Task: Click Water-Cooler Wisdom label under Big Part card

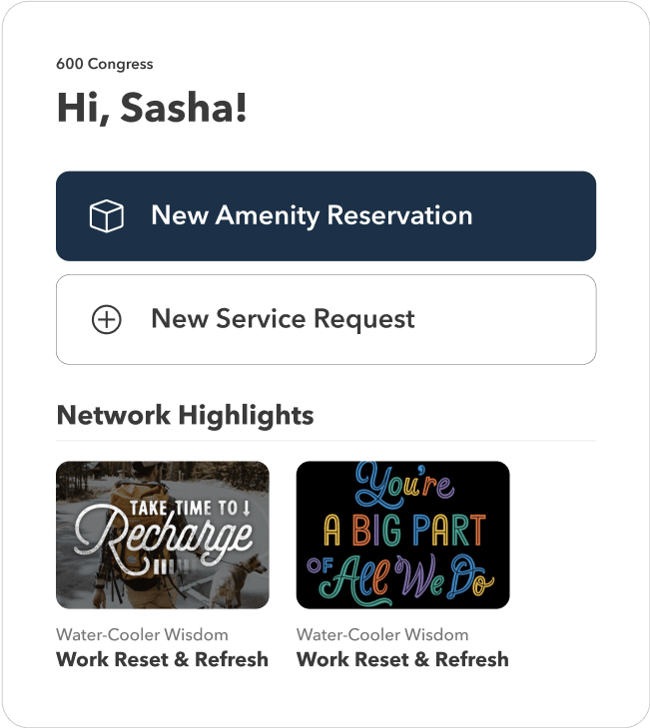Action: tap(383, 635)
